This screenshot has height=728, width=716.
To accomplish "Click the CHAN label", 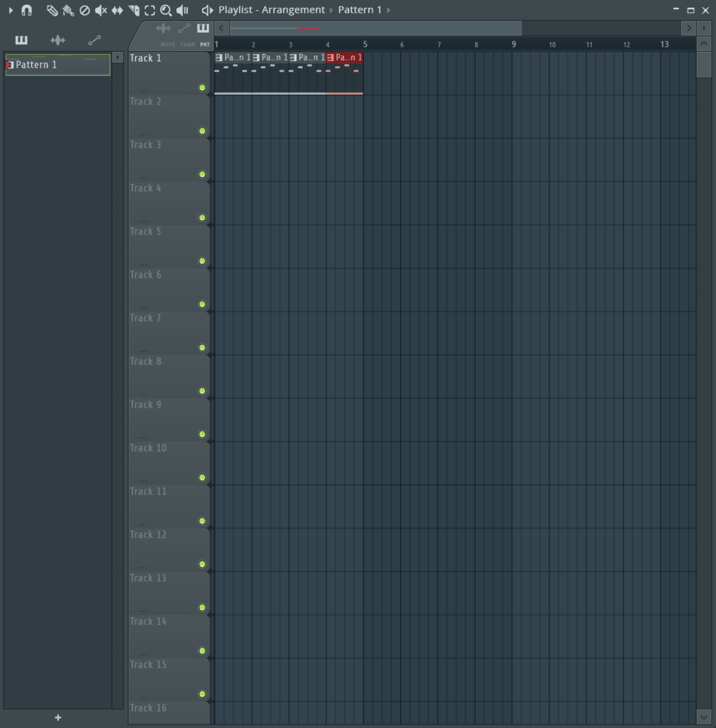I will (x=188, y=45).
